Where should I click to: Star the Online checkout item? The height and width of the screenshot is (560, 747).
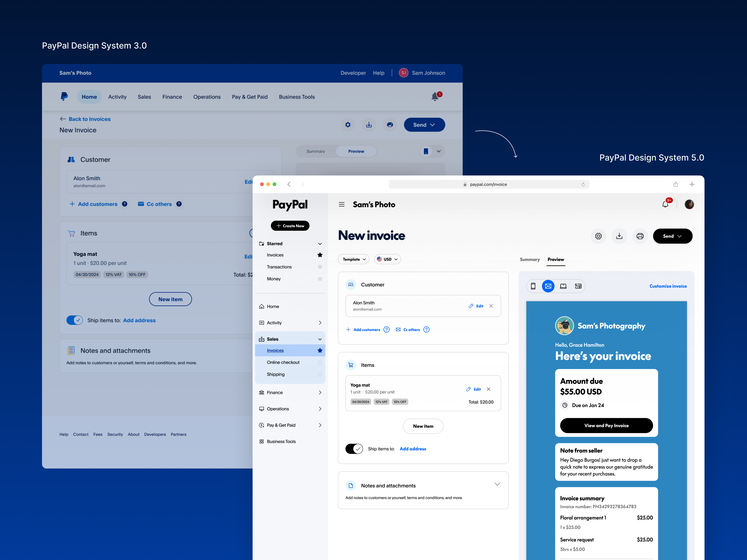320,362
